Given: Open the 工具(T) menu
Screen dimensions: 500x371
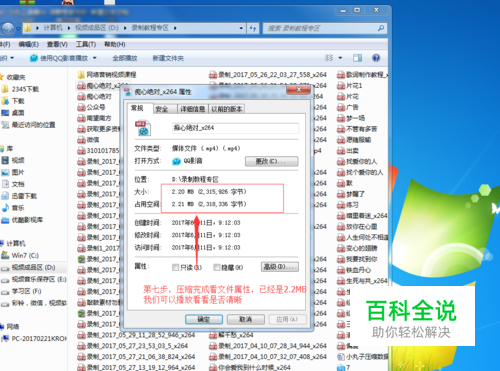Looking at the screenshot, I should [86, 44].
